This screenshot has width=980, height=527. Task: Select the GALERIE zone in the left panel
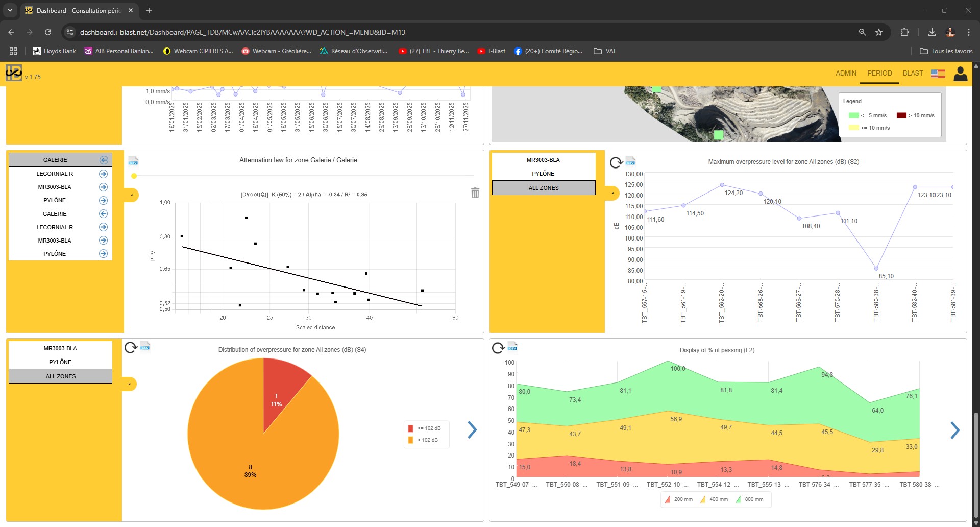[55, 159]
